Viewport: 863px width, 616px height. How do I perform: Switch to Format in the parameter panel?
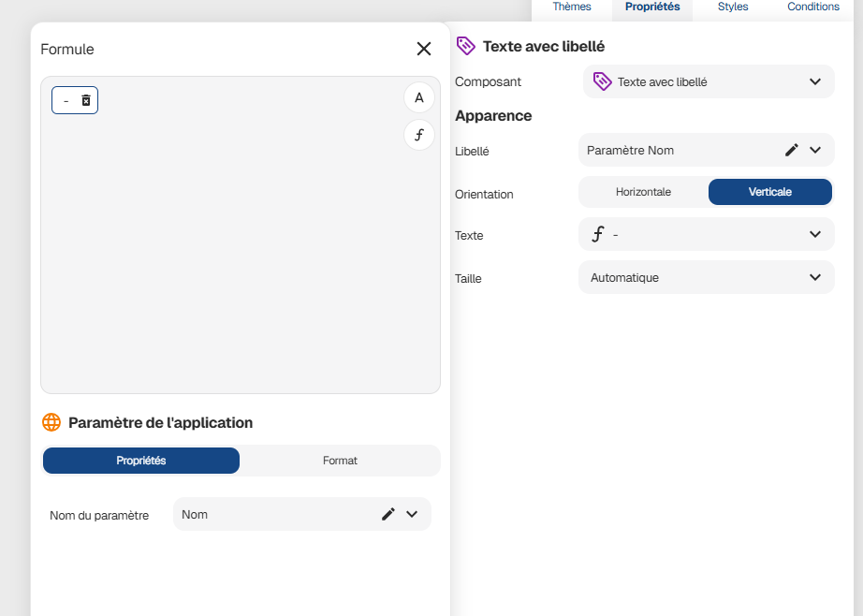pos(340,461)
